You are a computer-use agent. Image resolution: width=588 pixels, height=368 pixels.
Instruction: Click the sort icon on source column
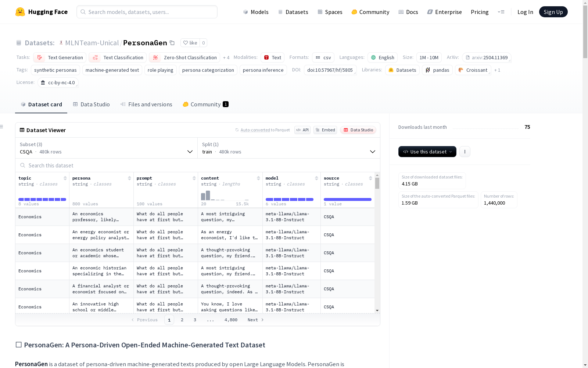coord(370,178)
